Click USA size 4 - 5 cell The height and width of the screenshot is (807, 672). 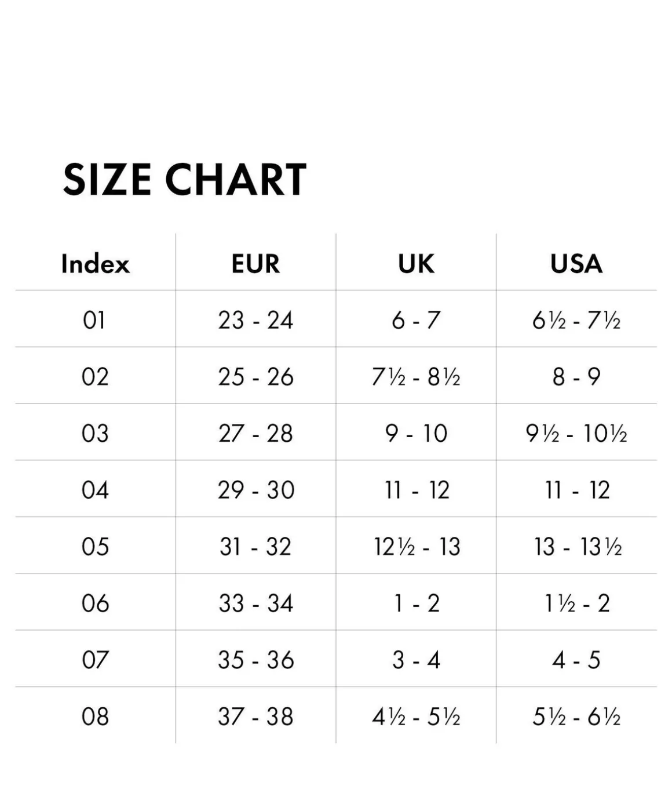pyautogui.click(x=576, y=660)
